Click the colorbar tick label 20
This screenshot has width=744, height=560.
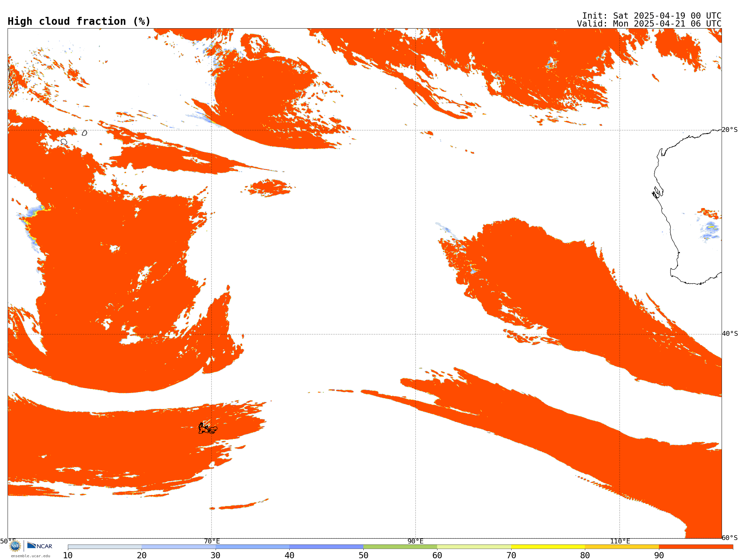[x=142, y=555]
